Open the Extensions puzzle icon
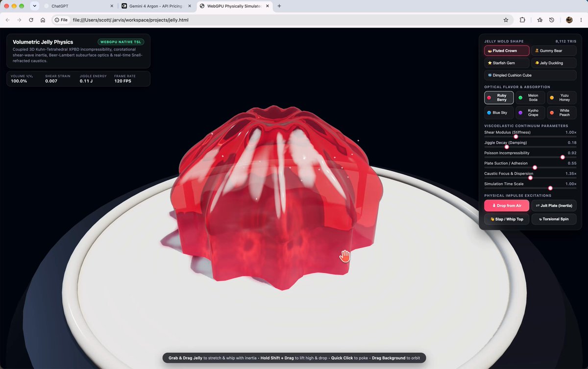588x369 pixels. tap(522, 20)
